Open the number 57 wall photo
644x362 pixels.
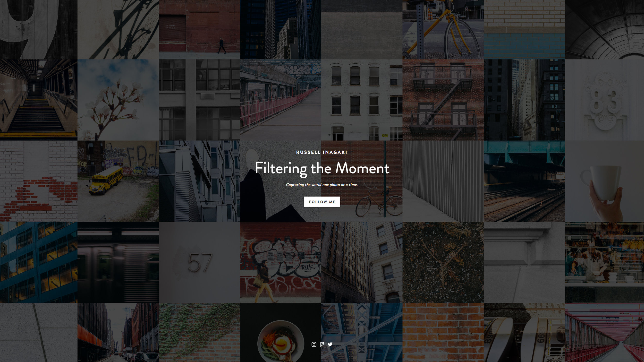[x=199, y=262]
